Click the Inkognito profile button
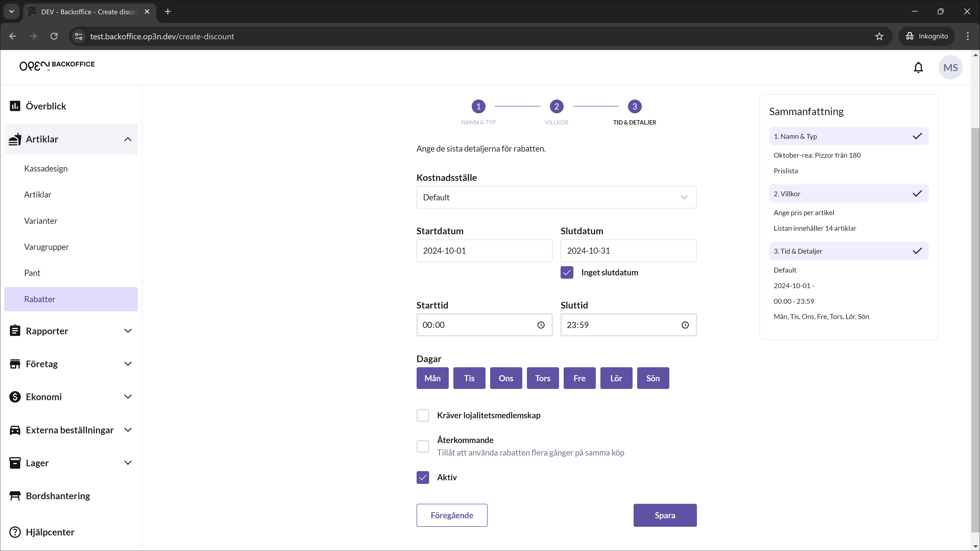 click(926, 36)
